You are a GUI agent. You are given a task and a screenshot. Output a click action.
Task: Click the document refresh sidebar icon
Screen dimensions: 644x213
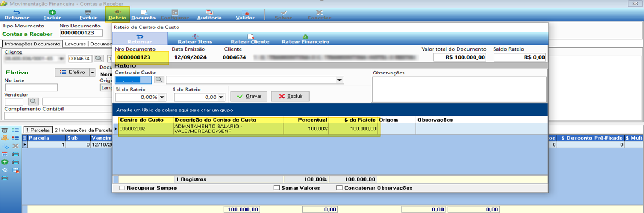(5, 146)
